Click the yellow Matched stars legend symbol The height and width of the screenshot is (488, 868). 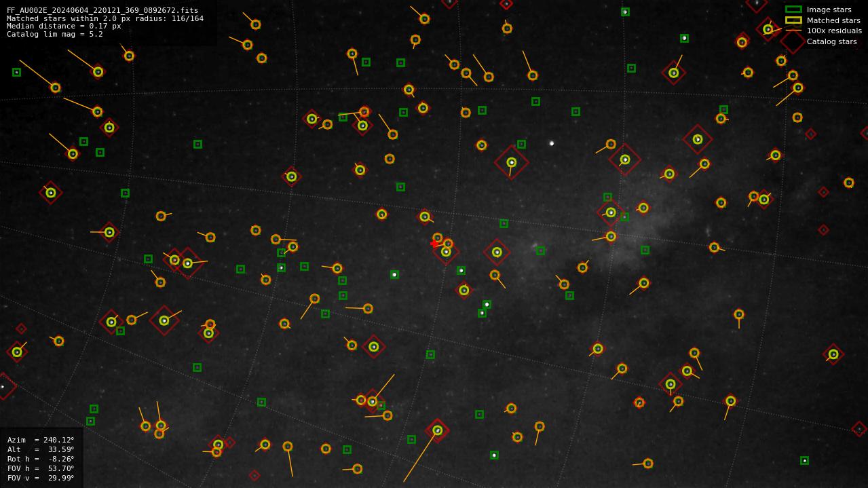[x=793, y=20]
